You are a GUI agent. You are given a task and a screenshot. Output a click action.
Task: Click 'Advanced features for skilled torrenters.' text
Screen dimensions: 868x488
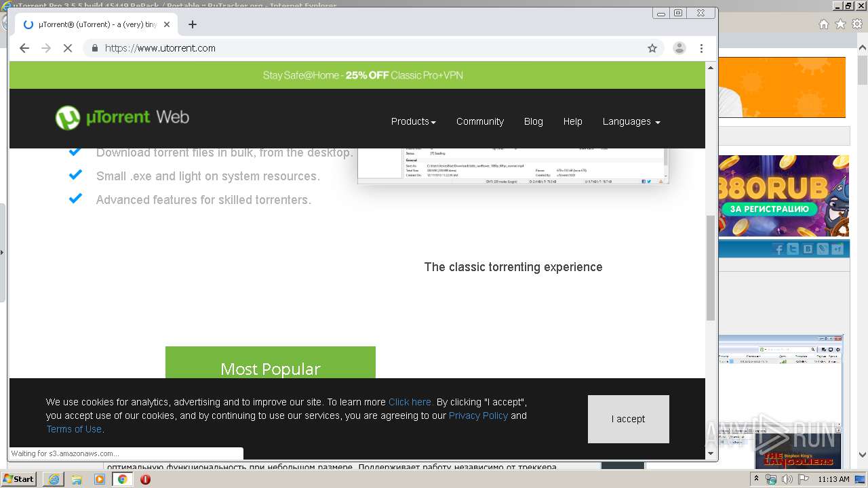pos(203,200)
